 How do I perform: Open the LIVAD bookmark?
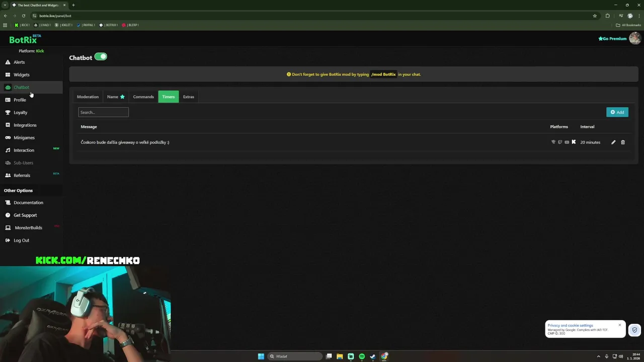tap(42, 25)
